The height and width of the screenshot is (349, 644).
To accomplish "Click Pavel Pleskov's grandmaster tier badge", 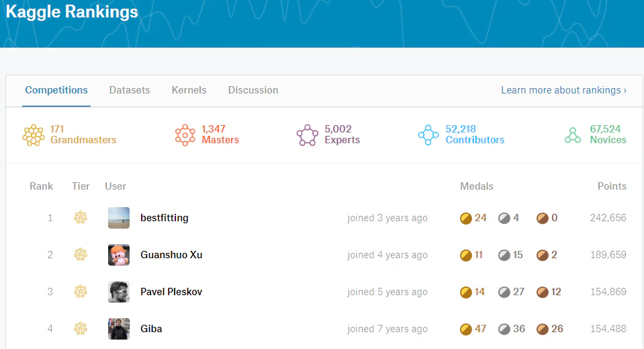I will tap(81, 291).
